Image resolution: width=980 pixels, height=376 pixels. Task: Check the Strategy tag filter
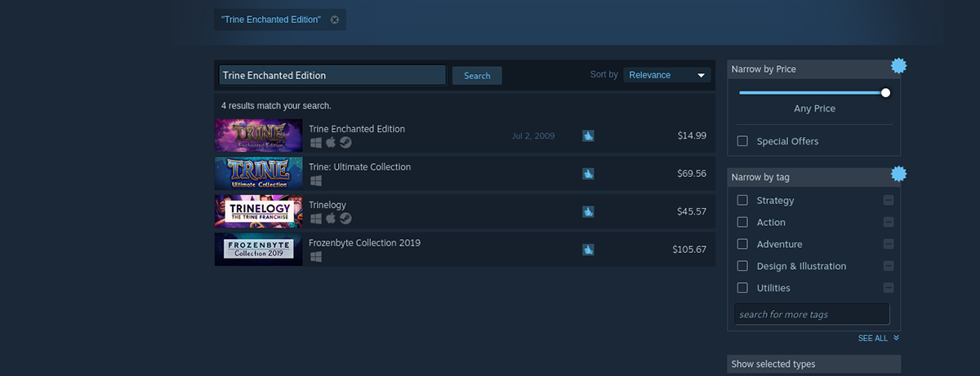[742, 200]
